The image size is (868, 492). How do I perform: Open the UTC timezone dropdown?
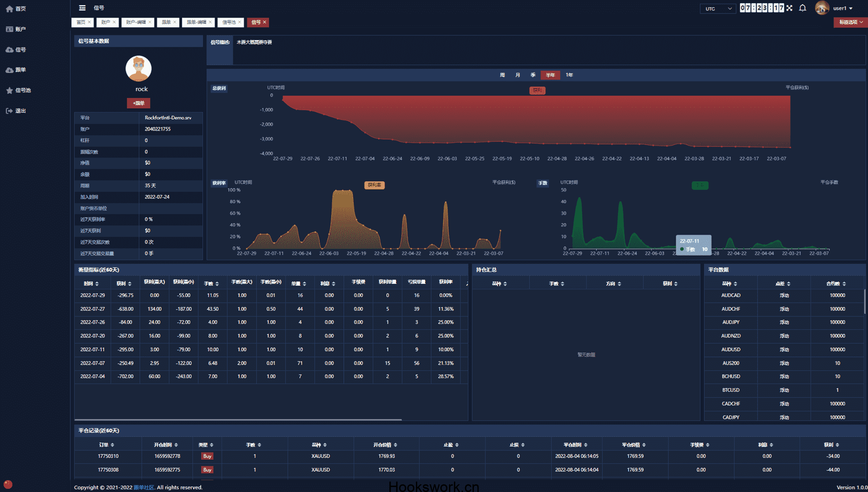coord(718,9)
